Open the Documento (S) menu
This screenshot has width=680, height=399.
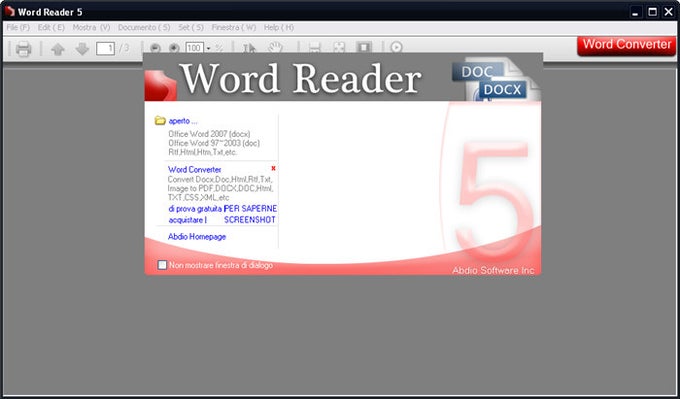point(144,27)
